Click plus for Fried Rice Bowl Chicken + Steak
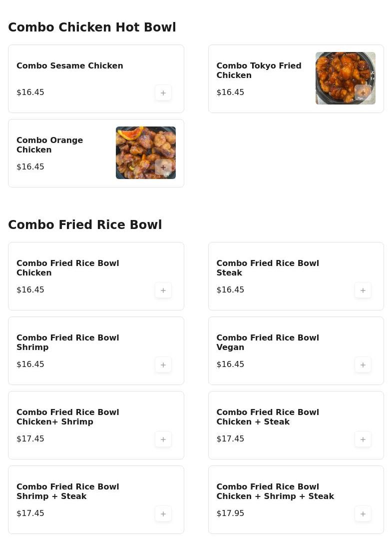Viewport: 392px width, 557px height. point(363,439)
